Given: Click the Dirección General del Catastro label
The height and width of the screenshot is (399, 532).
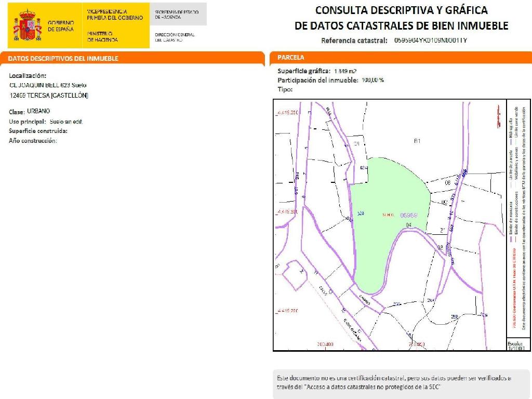Looking at the screenshot, I should tap(175, 37).
